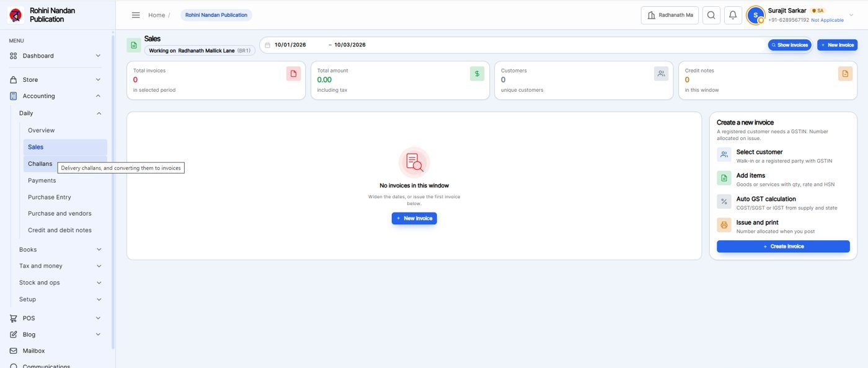Screen dimensions: 868x368
Task: Click 'No invoices in this window' text
Action: pos(414,186)
